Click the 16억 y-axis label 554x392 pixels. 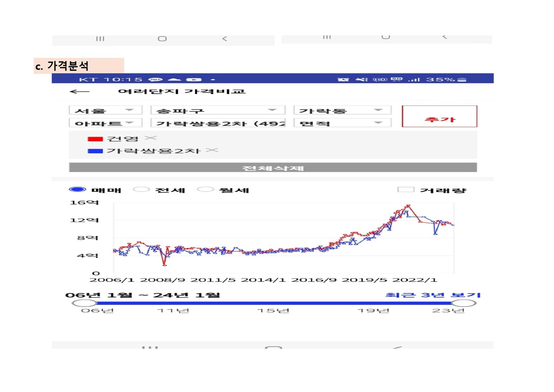pos(84,202)
